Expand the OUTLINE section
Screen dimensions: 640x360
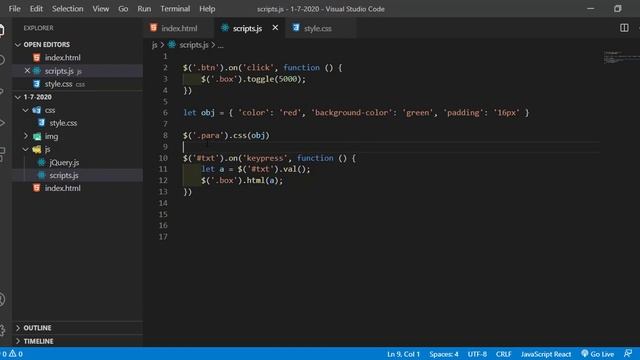(x=78, y=328)
